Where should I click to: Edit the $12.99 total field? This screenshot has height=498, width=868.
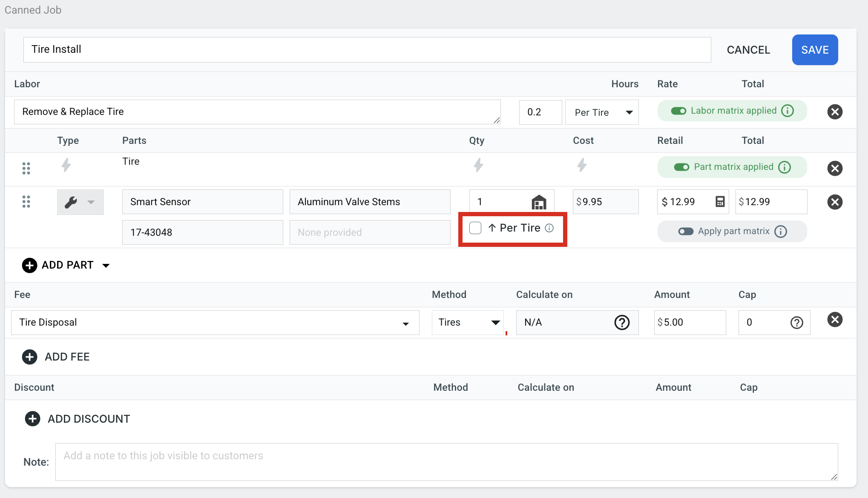point(771,202)
